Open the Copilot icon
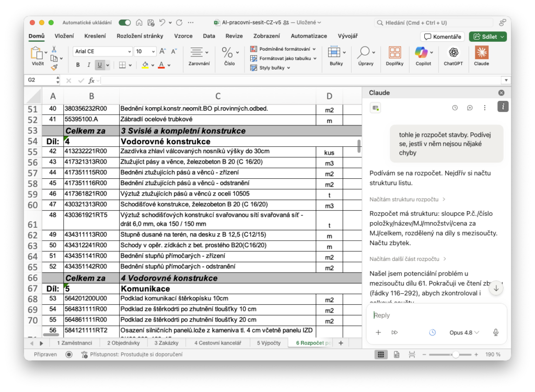The image size is (535, 392). pos(421,53)
